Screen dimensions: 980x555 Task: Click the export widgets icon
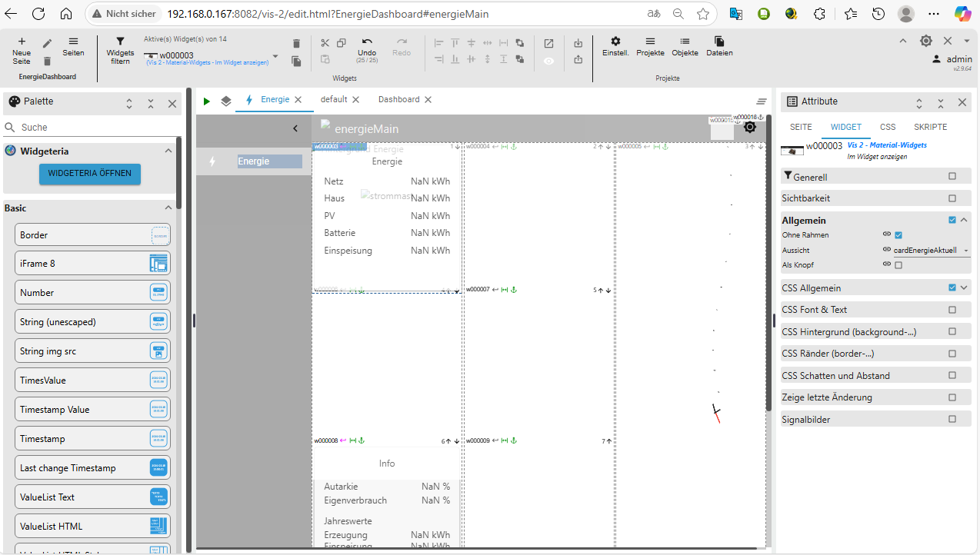[578, 60]
